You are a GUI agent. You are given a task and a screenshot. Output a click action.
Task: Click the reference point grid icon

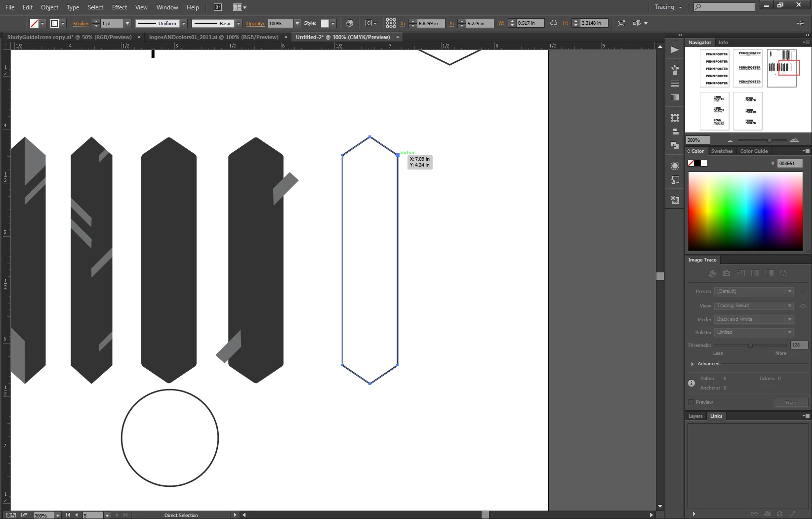click(x=391, y=23)
